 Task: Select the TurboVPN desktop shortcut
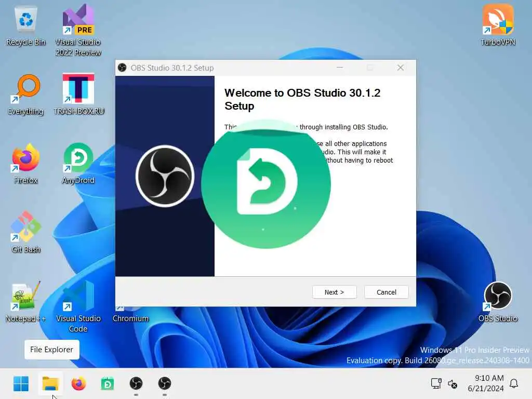click(498, 25)
